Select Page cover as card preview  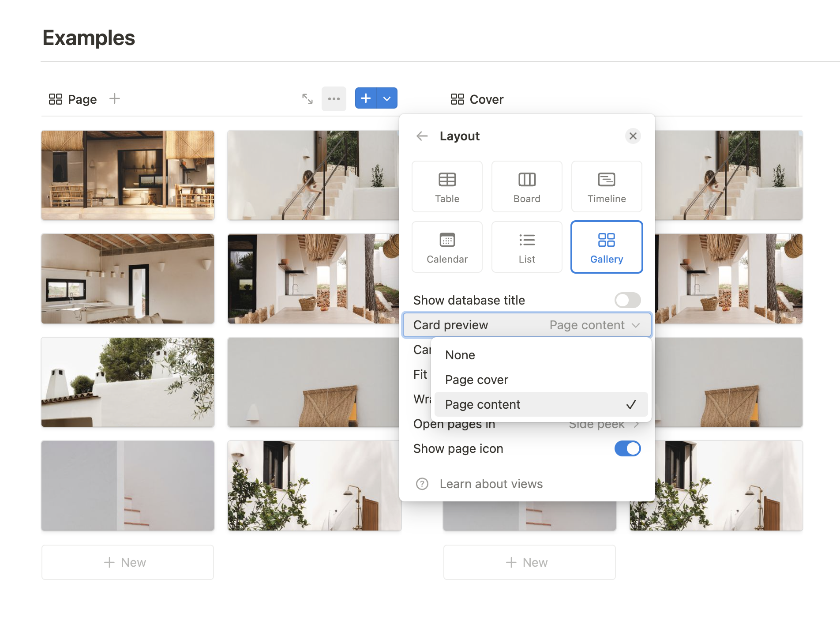tap(476, 379)
